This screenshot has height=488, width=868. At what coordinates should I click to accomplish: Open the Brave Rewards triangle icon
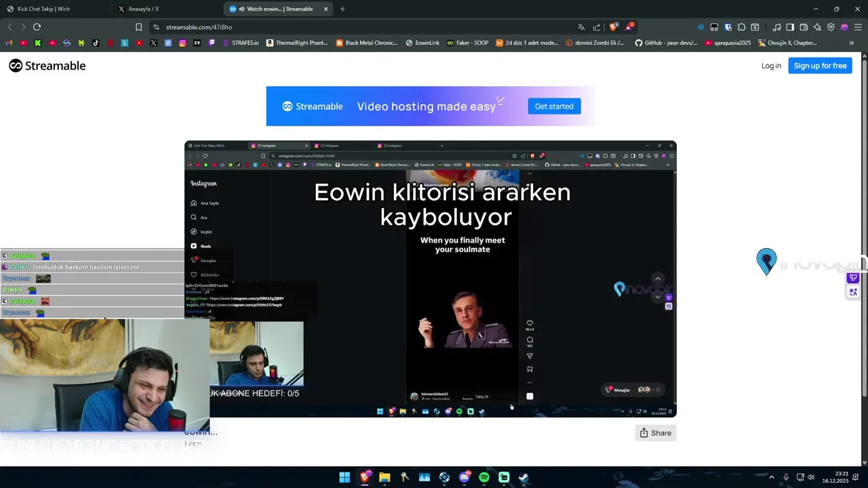click(x=629, y=27)
